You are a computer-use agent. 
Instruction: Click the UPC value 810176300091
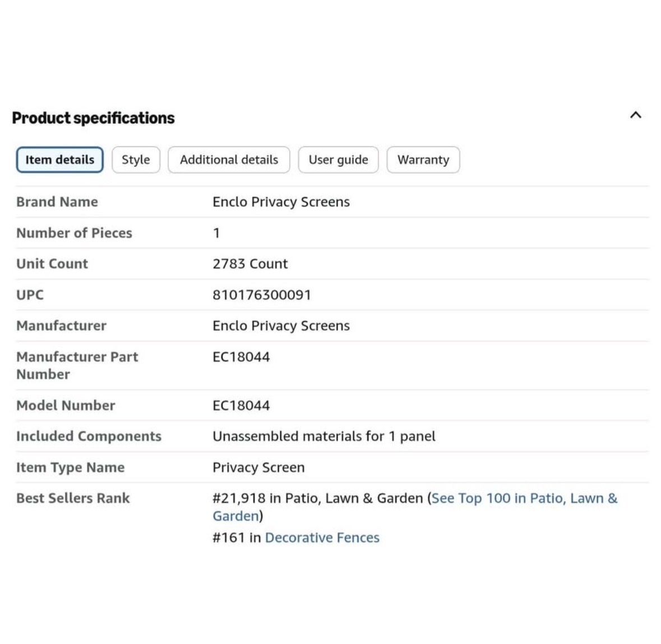click(x=262, y=295)
